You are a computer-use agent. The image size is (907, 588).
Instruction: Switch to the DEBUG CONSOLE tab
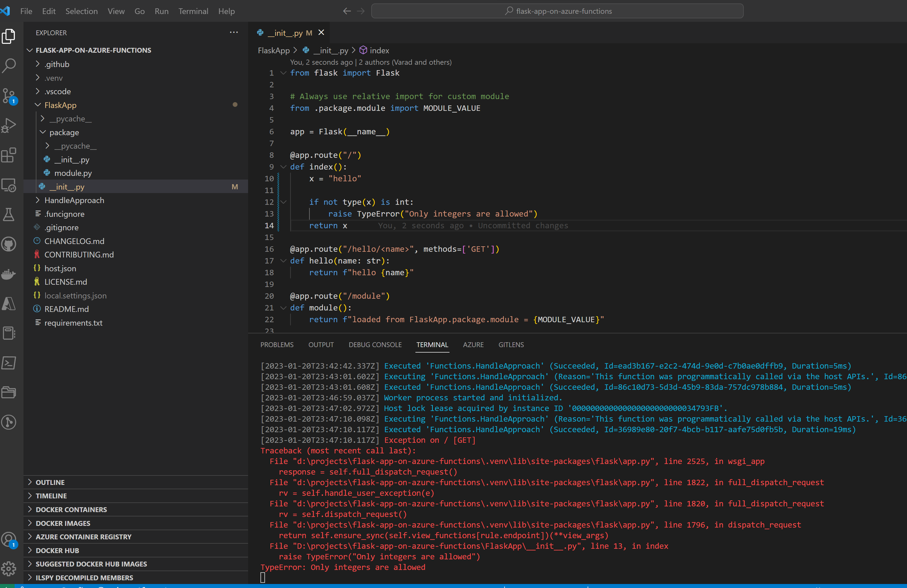tap(375, 345)
